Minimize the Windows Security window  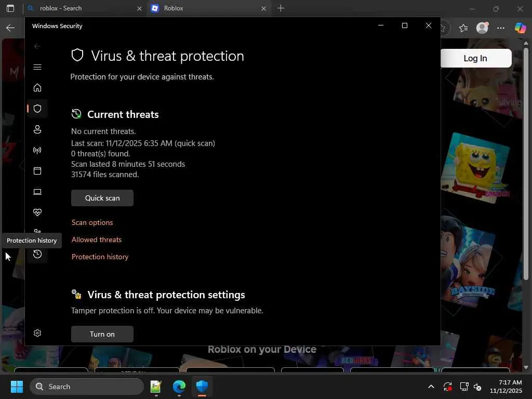pos(381,25)
